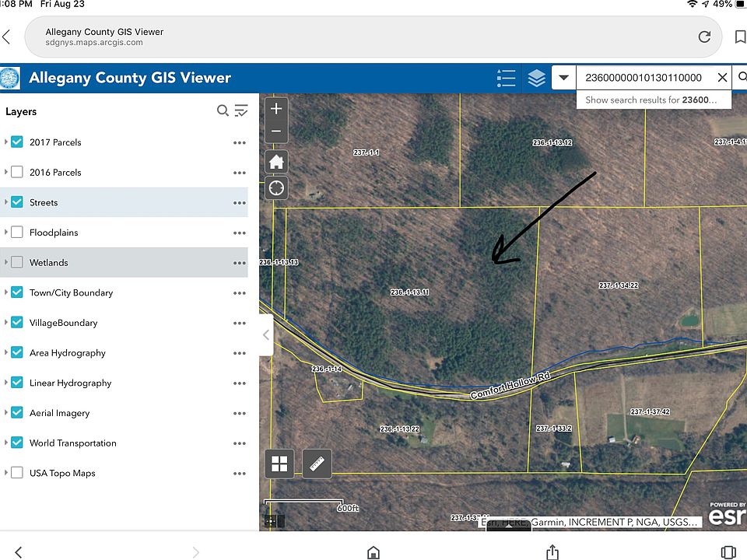The height and width of the screenshot is (560, 747).
Task: Zoom in on the map
Action: pos(276,109)
